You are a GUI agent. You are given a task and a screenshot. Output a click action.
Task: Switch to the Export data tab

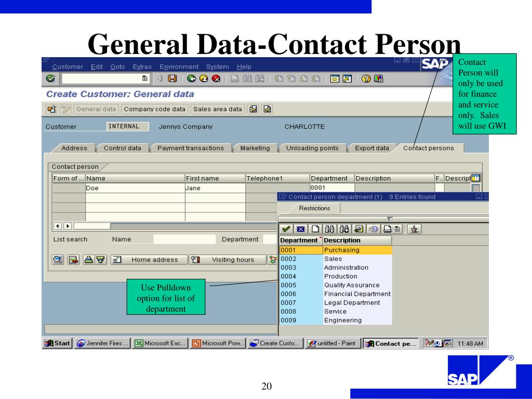click(x=372, y=148)
